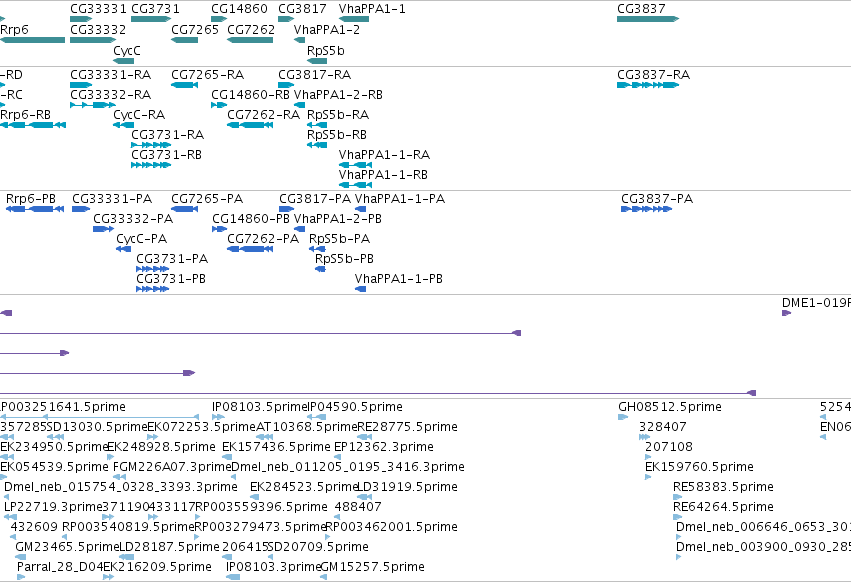Click the CG3817 gene label
Viewport: 851px width, 582px height.
tap(302, 9)
